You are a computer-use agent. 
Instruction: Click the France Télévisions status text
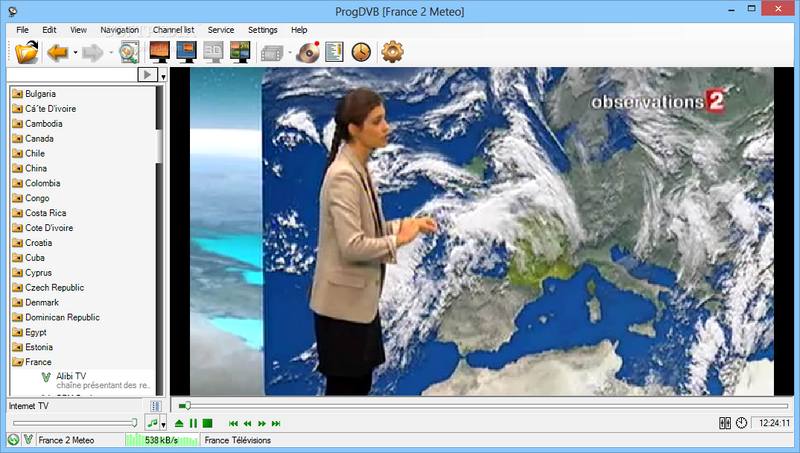pos(237,440)
